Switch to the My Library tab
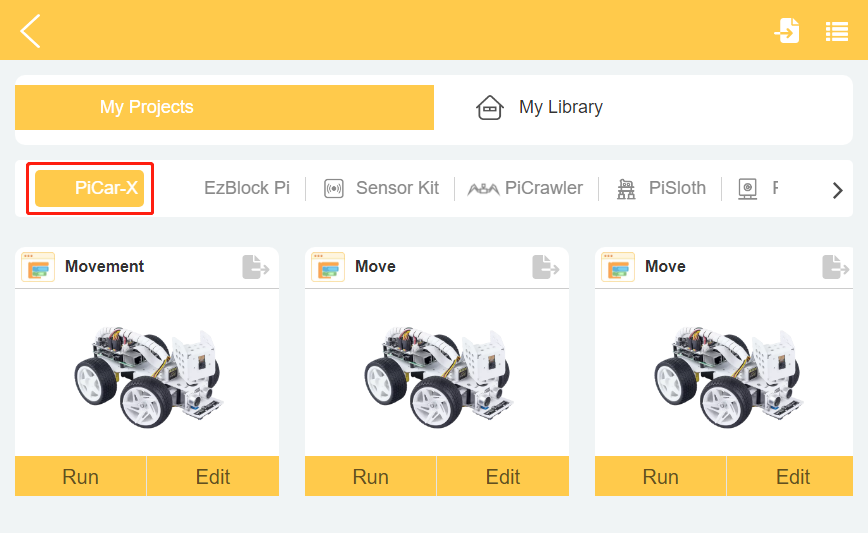The image size is (868, 533). pyautogui.click(x=560, y=107)
